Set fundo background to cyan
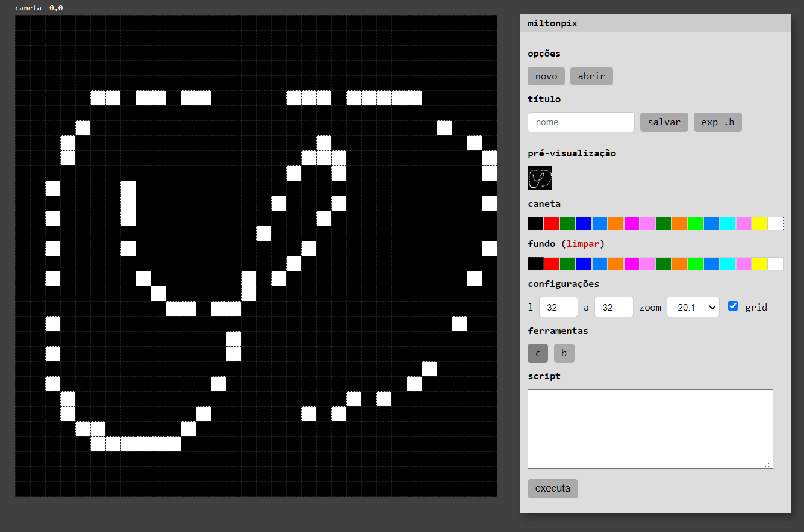Screen dimensions: 804x532 [x=728, y=264]
